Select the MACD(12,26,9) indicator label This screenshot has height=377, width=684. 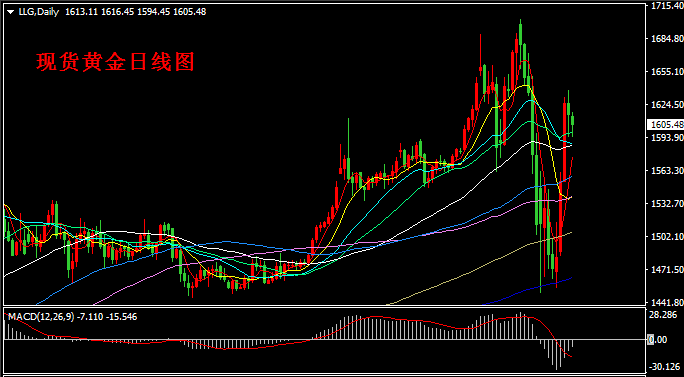click(x=41, y=317)
